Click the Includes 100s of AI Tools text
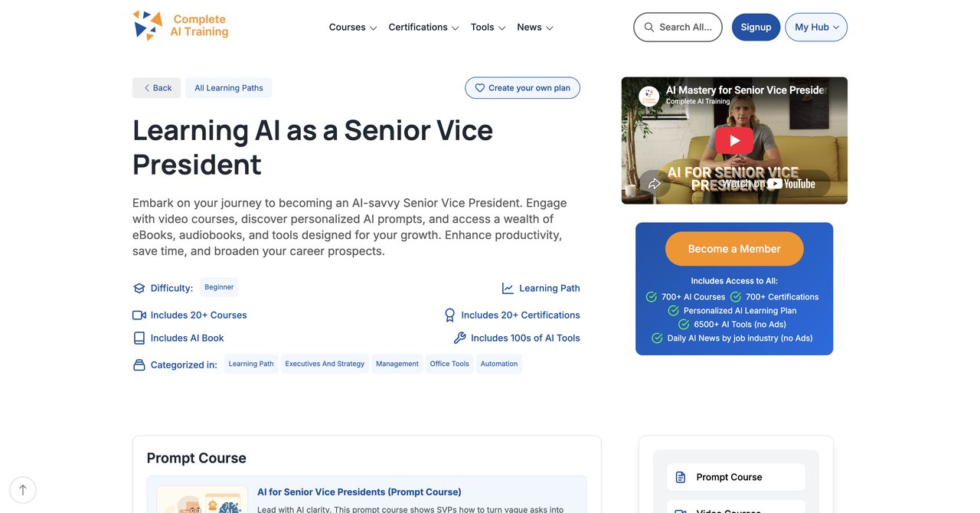Image resolution: width=980 pixels, height=513 pixels. pos(525,338)
